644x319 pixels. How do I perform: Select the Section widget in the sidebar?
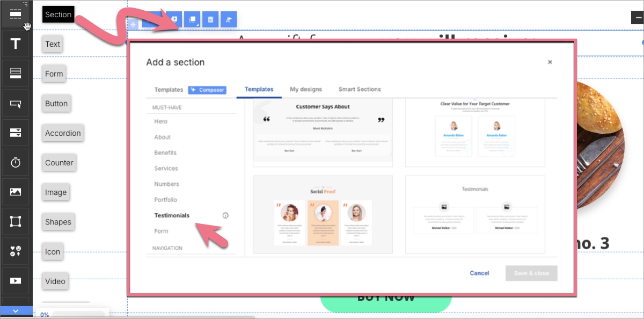pyautogui.click(x=16, y=15)
